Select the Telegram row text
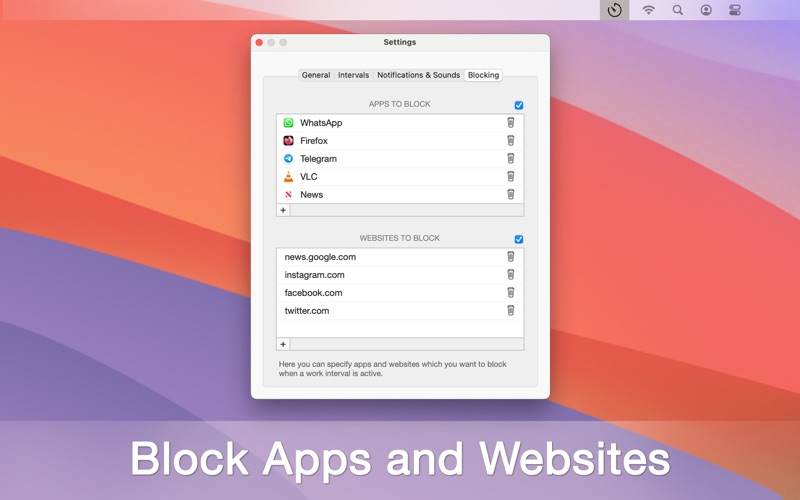The image size is (800, 500). (x=318, y=159)
